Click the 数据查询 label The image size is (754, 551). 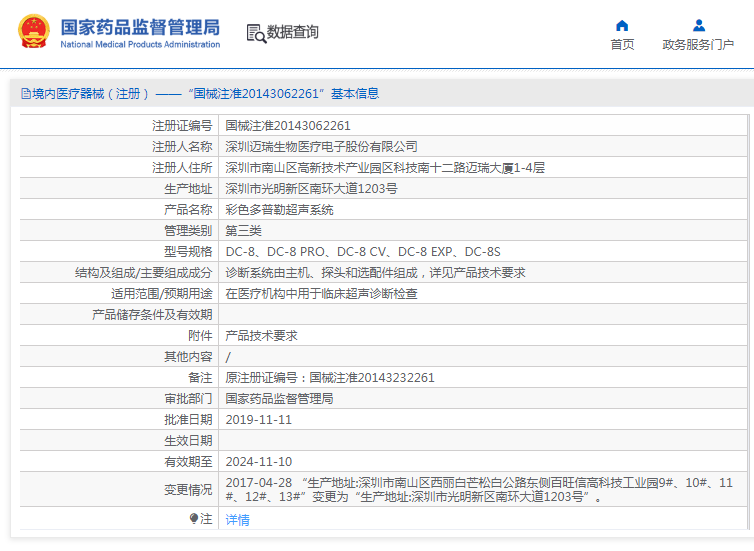[292, 32]
